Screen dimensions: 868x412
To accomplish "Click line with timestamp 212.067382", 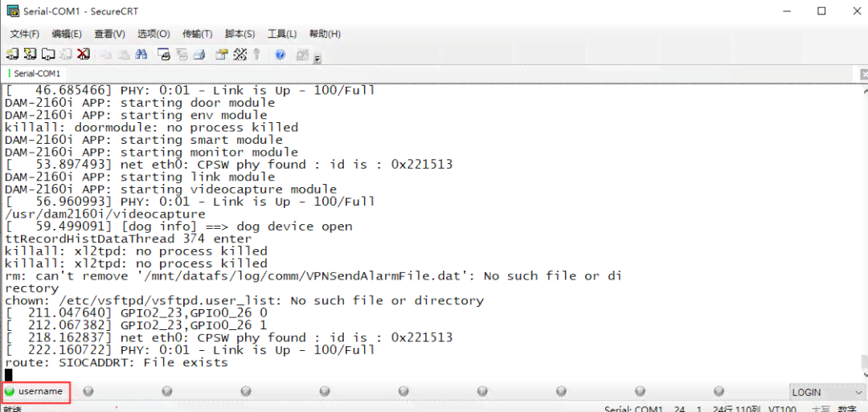I will (x=136, y=326).
